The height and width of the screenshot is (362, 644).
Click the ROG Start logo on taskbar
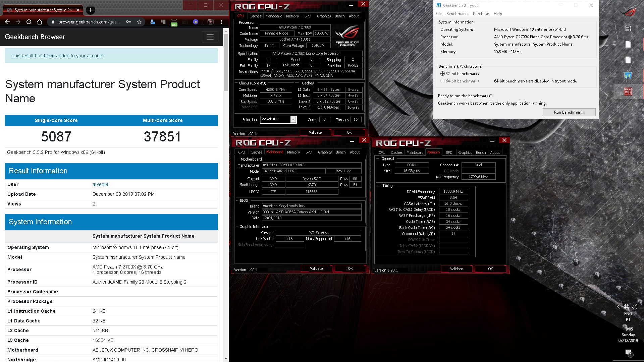[628, 11]
